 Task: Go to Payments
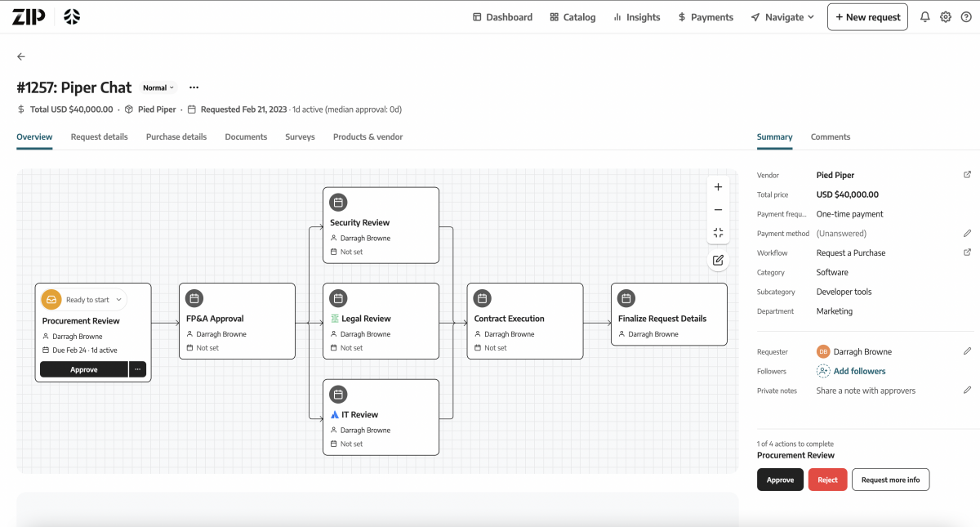[x=706, y=17]
